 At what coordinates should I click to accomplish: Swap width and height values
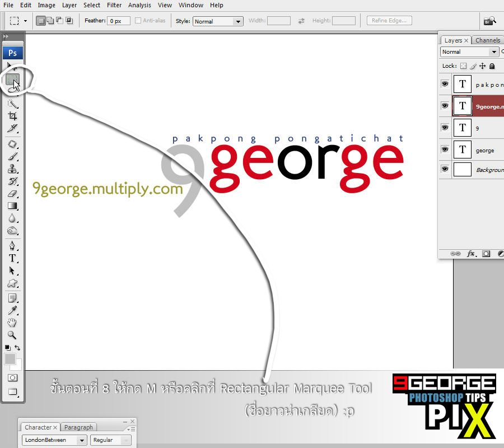point(301,21)
